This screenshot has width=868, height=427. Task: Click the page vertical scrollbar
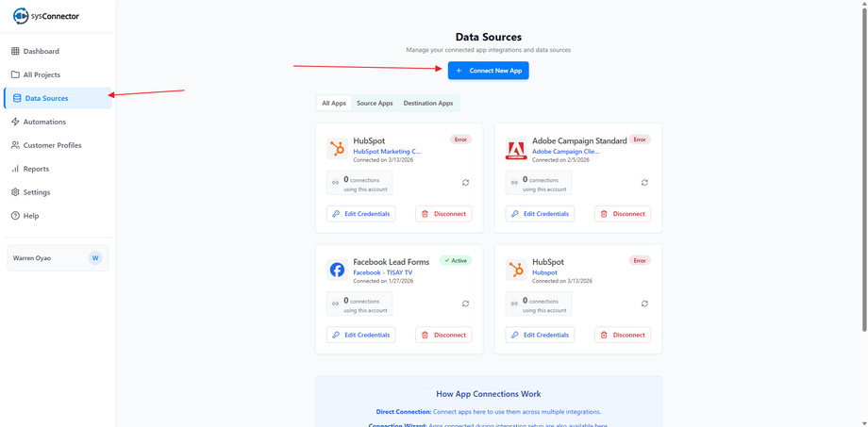(x=864, y=170)
